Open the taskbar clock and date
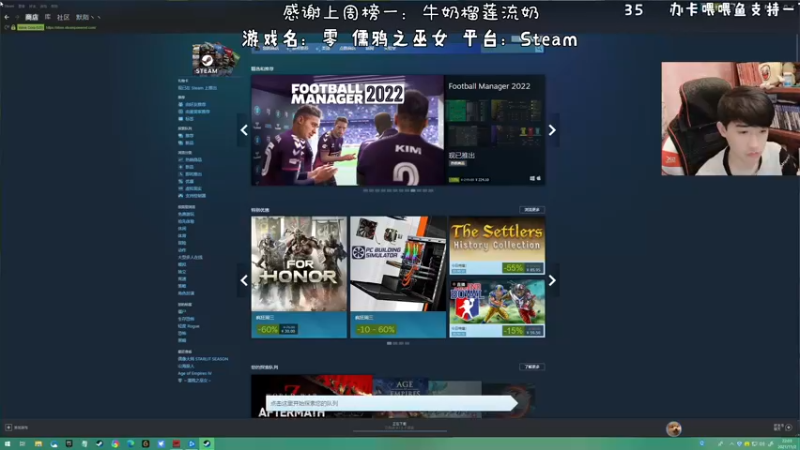The height and width of the screenshot is (450, 800). [787, 444]
